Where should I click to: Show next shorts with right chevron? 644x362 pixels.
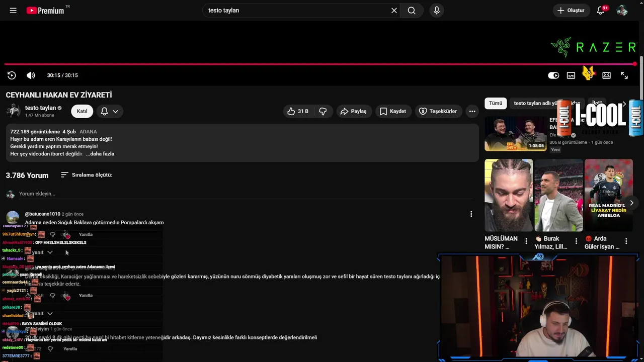[x=631, y=203]
